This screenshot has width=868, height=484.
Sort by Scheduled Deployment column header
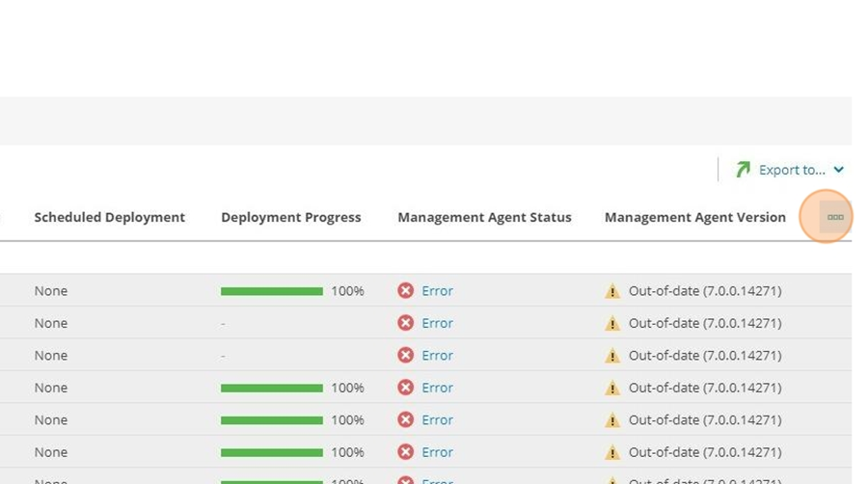click(110, 217)
